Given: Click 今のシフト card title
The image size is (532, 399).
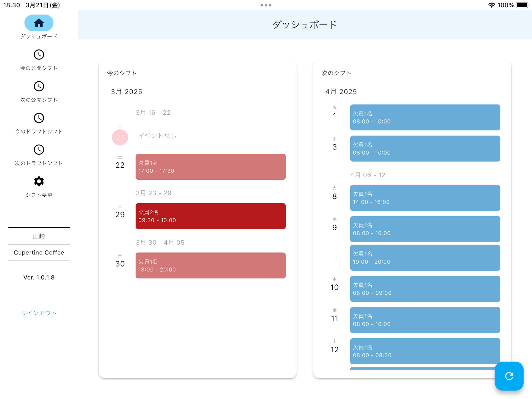Looking at the screenshot, I should point(122,73).
